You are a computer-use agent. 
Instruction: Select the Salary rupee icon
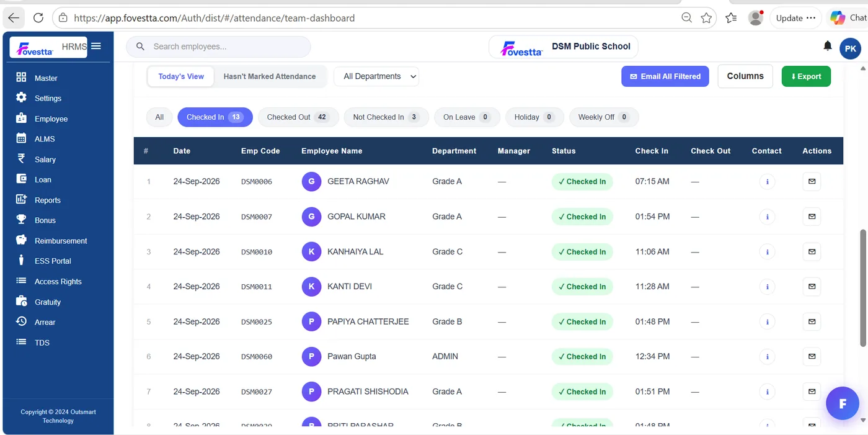(x=21, y=159)
